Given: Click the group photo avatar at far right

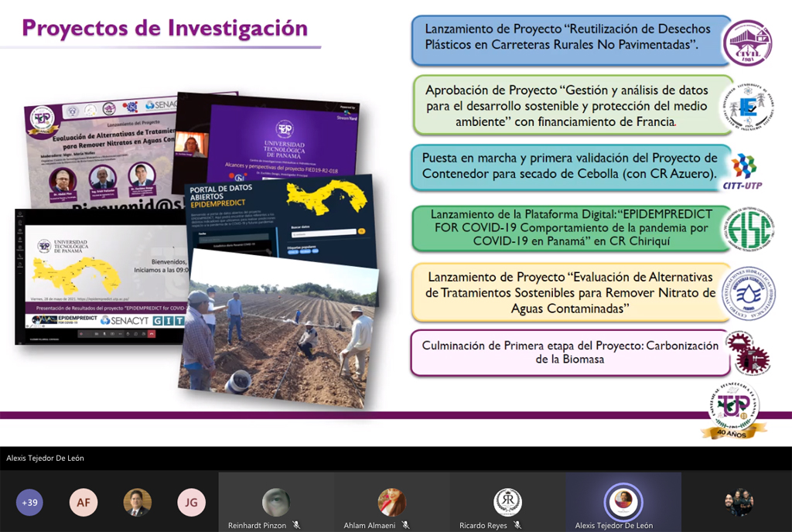Looking at the screenshot, I should tap(739, 503).
